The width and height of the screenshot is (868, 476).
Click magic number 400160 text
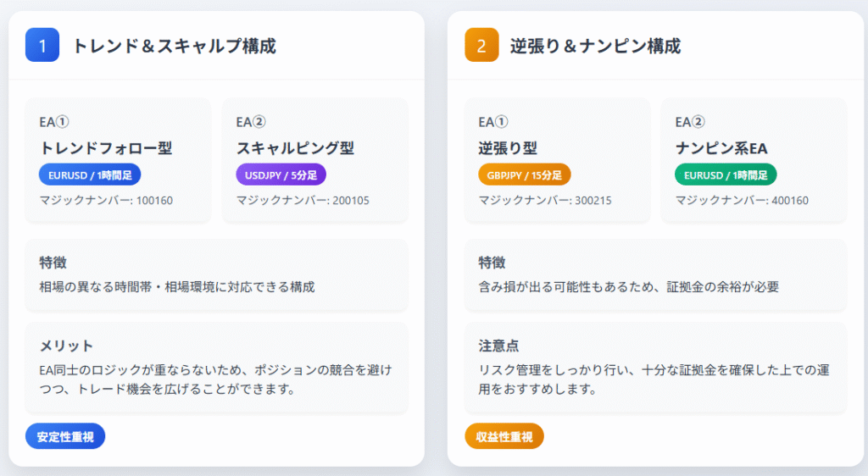pos(742,200)
